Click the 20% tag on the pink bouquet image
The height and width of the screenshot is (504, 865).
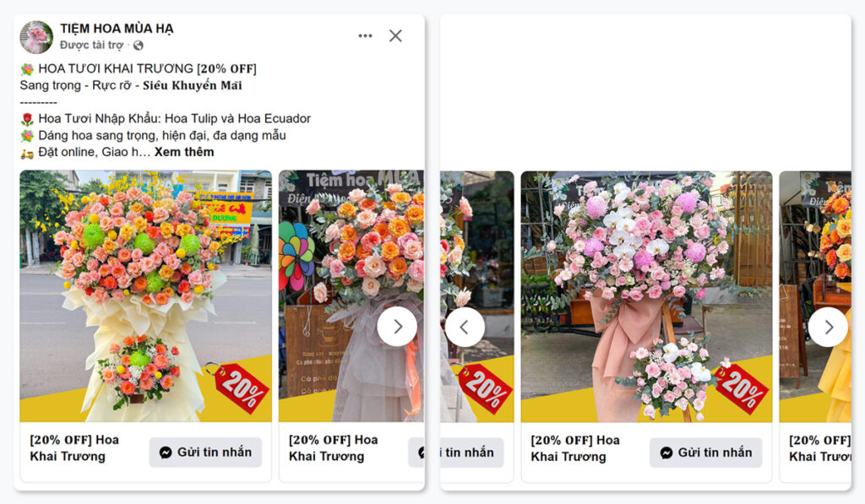pyautogui.click(x=741, y=387)
